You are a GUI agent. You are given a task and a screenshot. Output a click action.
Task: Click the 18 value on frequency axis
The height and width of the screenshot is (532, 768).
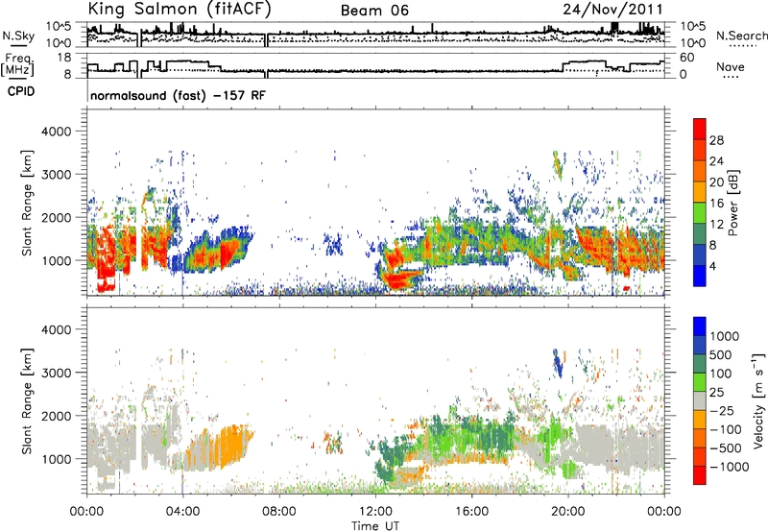click(x=64, y=58)
